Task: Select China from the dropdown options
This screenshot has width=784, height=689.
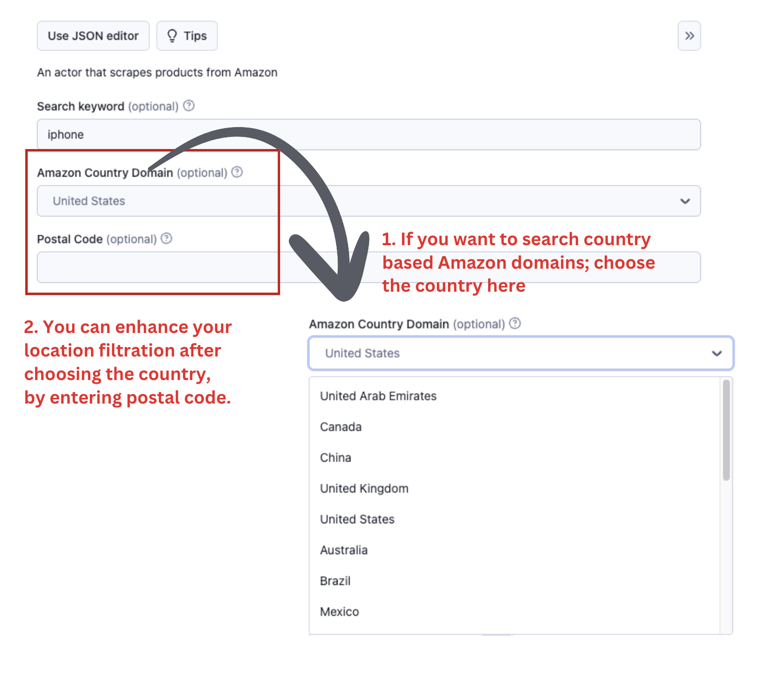Action: [336, 458]
